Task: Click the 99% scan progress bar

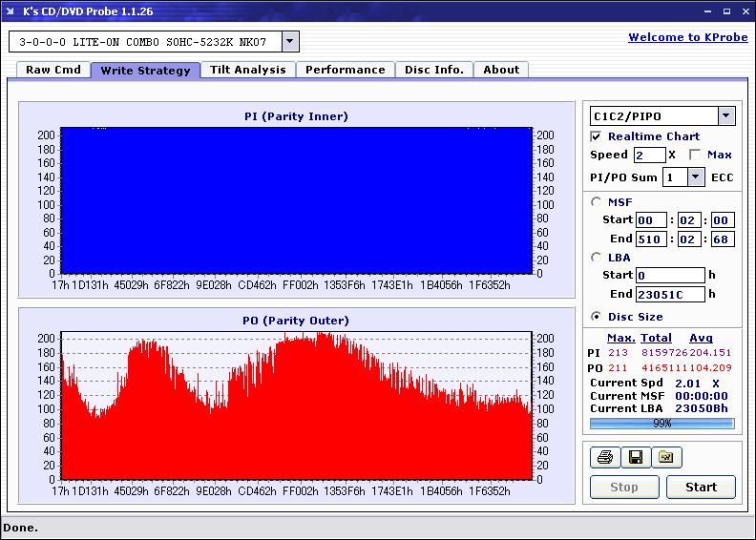Action: click(661, 423)
